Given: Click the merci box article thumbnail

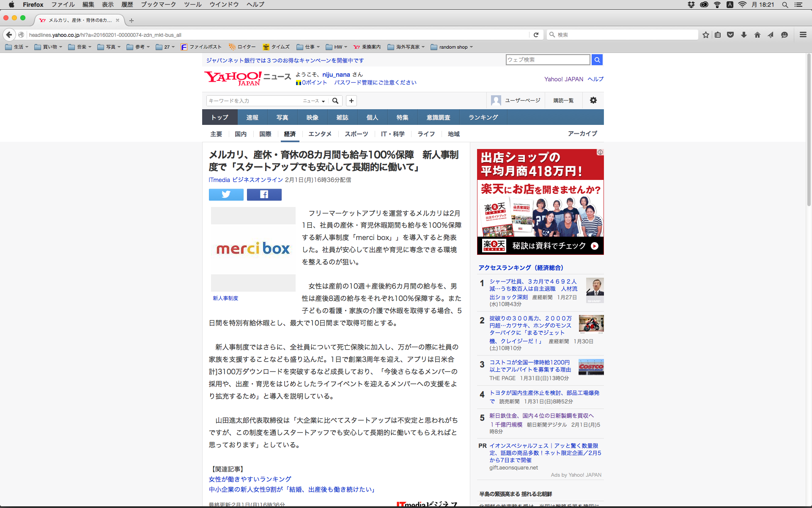Looking at the screenshot, I should tap(253, 249).
